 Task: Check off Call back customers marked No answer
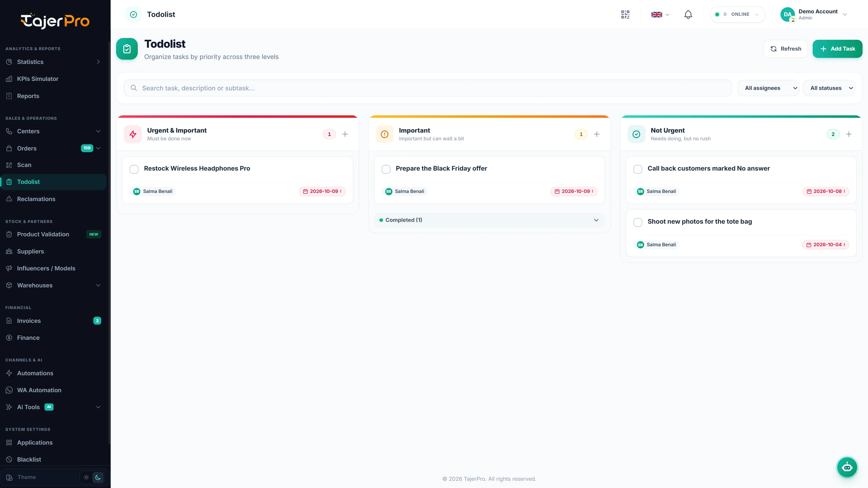(638, 169)
